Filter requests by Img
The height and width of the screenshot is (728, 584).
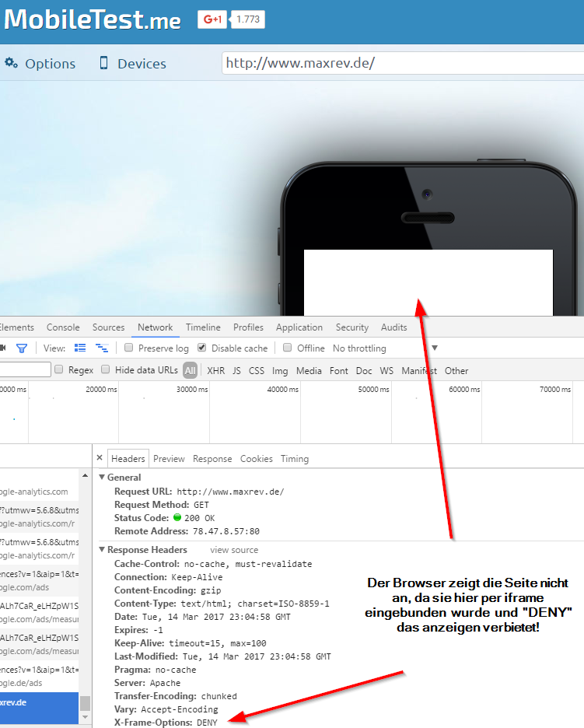click(x=280, y=370)
